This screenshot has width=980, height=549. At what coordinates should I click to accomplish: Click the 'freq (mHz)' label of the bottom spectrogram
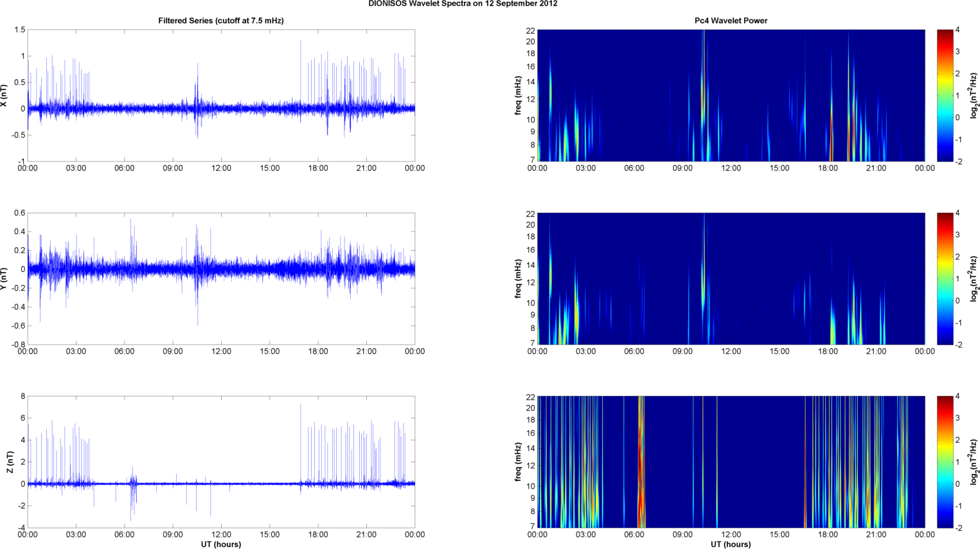[x=518, y=462]
